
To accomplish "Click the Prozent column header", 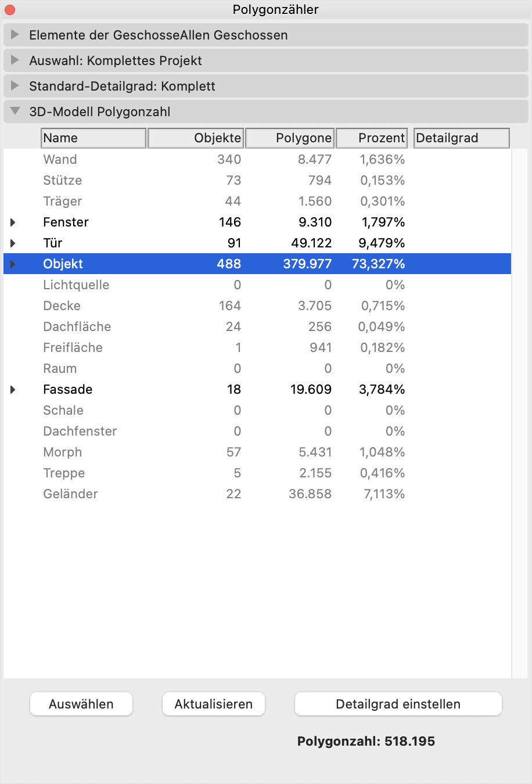I will click(x=372, y=138).
